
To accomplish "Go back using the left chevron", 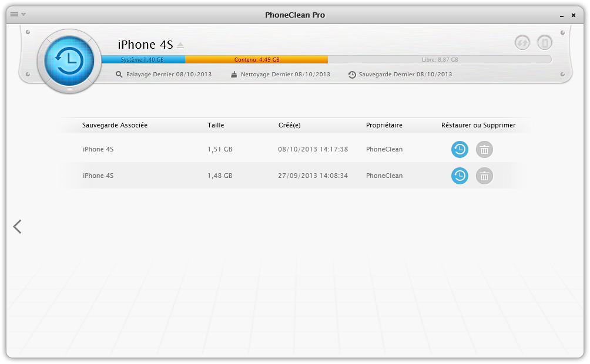I will click(17, 227).
